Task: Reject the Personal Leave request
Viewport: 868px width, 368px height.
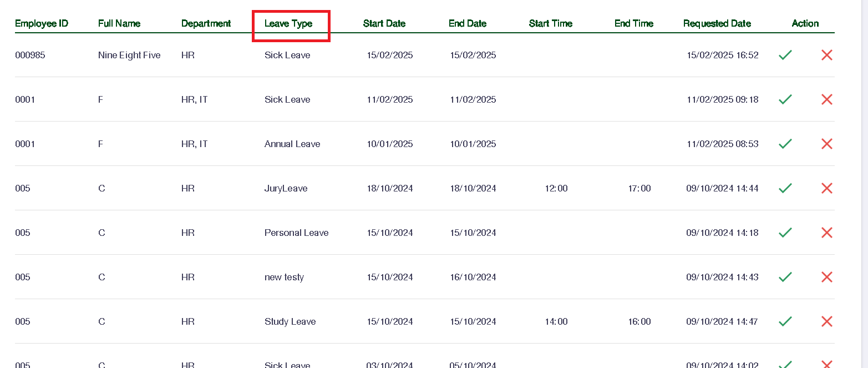Action: pyautogui.click(x=826, y=233)
